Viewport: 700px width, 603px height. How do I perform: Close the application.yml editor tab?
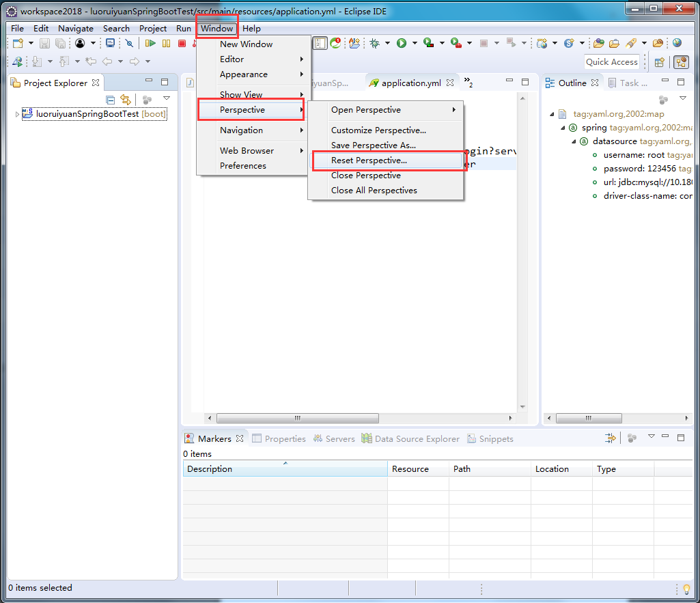pos(450,83)
